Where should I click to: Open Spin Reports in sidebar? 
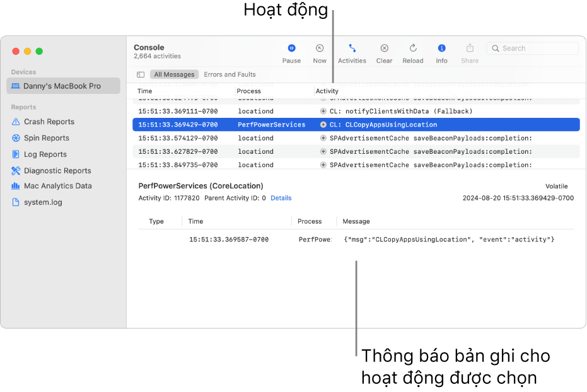[46, 138]
